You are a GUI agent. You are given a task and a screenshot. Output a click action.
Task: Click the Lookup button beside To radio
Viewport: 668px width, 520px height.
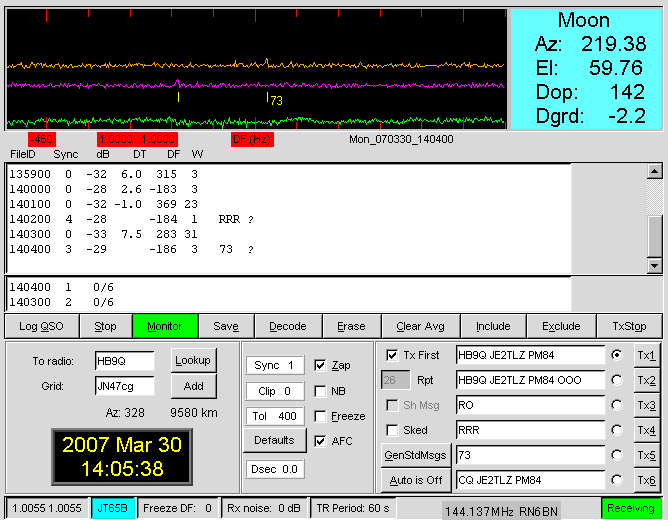tap(193, 360)
